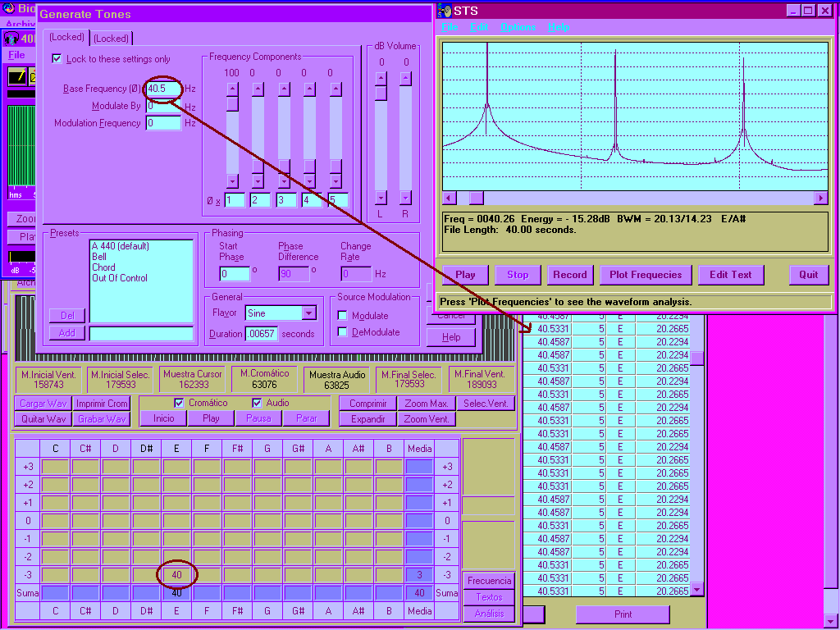
Task: Click the right arrow of the spectrum scrollbar
Action: [820, 199]
